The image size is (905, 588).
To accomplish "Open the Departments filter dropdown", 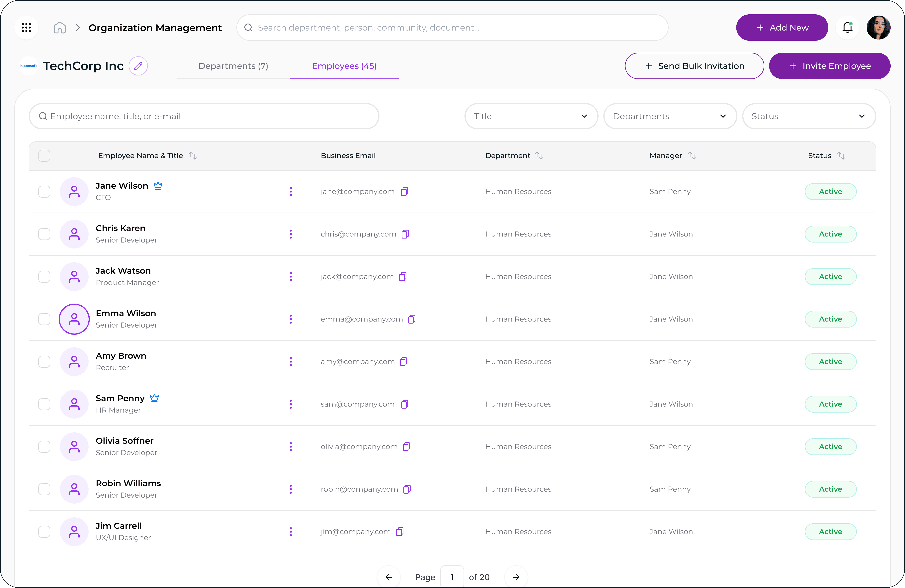I will tap(670, 116).
